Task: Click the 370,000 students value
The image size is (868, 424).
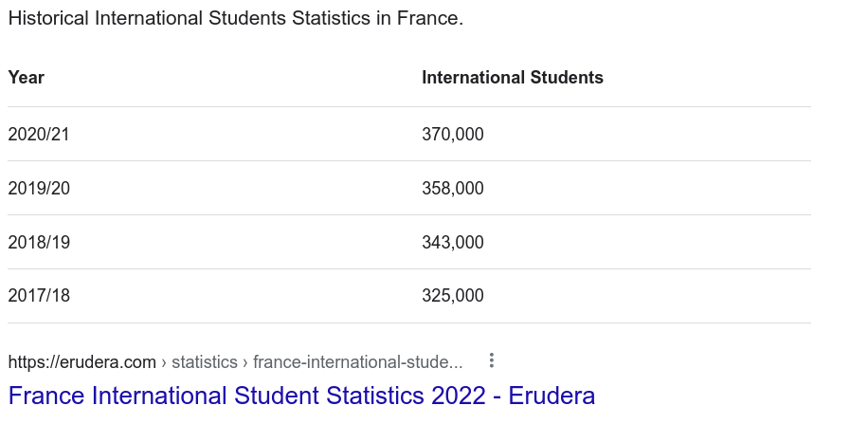Action: click(x=453, y=134)
